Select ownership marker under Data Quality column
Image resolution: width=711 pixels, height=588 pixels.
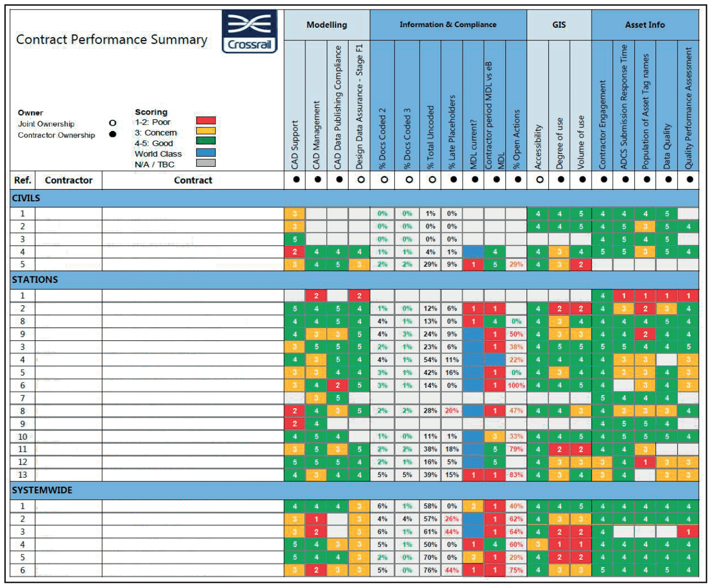click(668, 179)
